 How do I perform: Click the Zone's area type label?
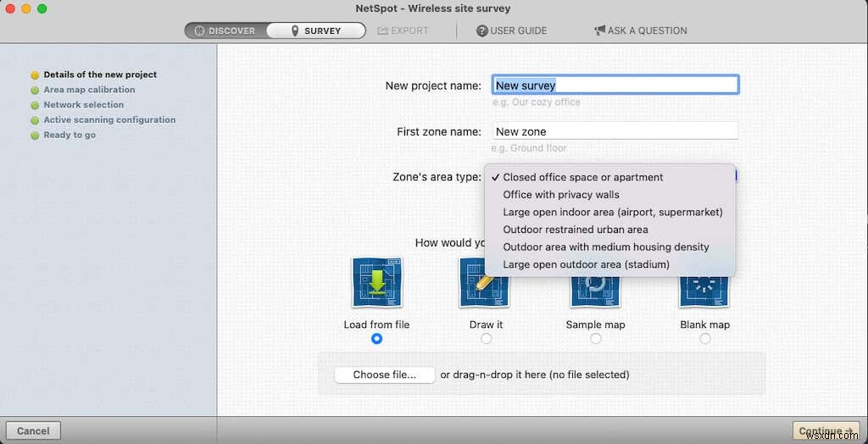pyautogui.click(x=437, y=177)
